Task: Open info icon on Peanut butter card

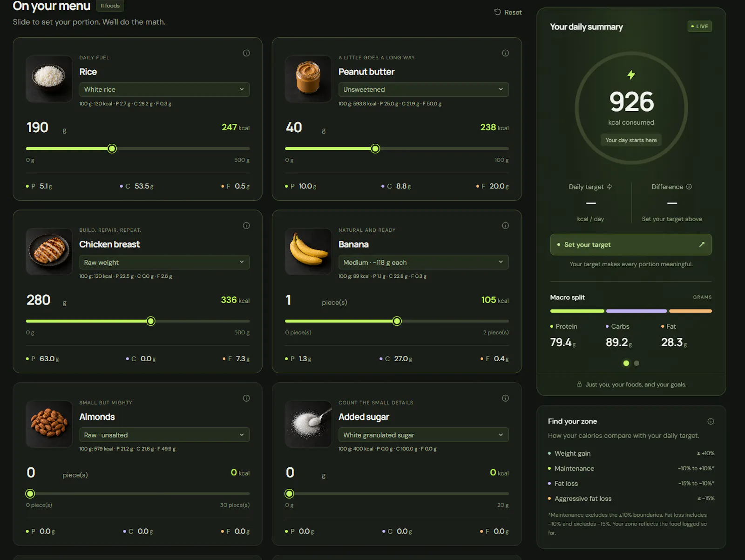Action: pyautogui.click(x=505, y=53)
